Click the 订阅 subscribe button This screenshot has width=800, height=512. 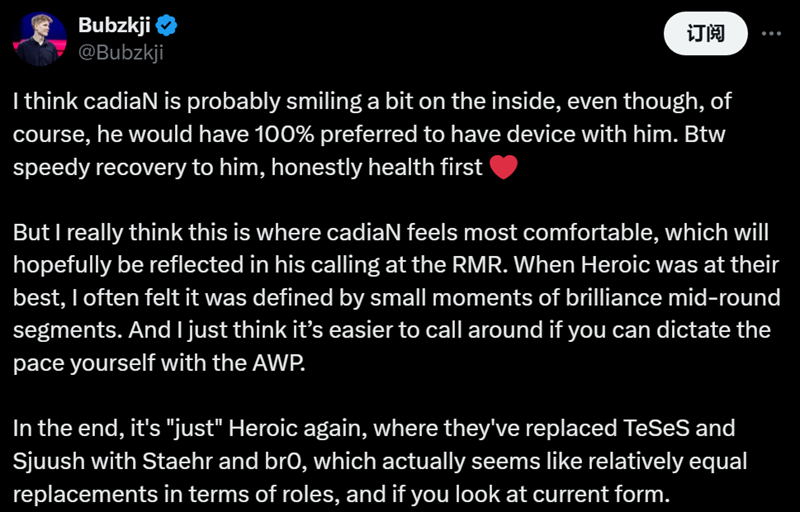tap(706, 34)
